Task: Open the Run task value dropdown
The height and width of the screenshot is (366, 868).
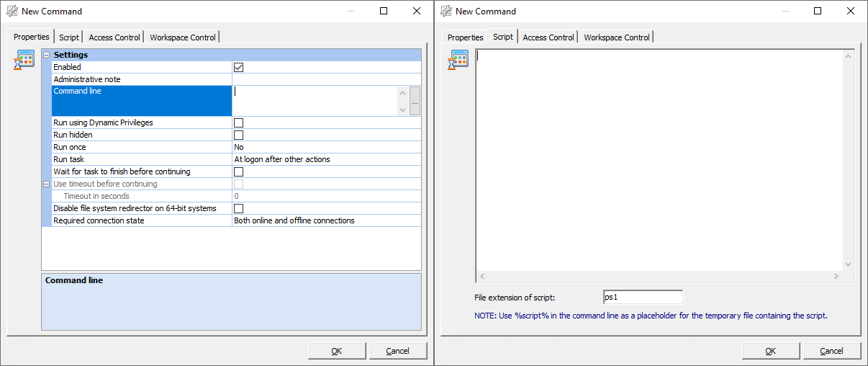Action: tap(326, 160)
